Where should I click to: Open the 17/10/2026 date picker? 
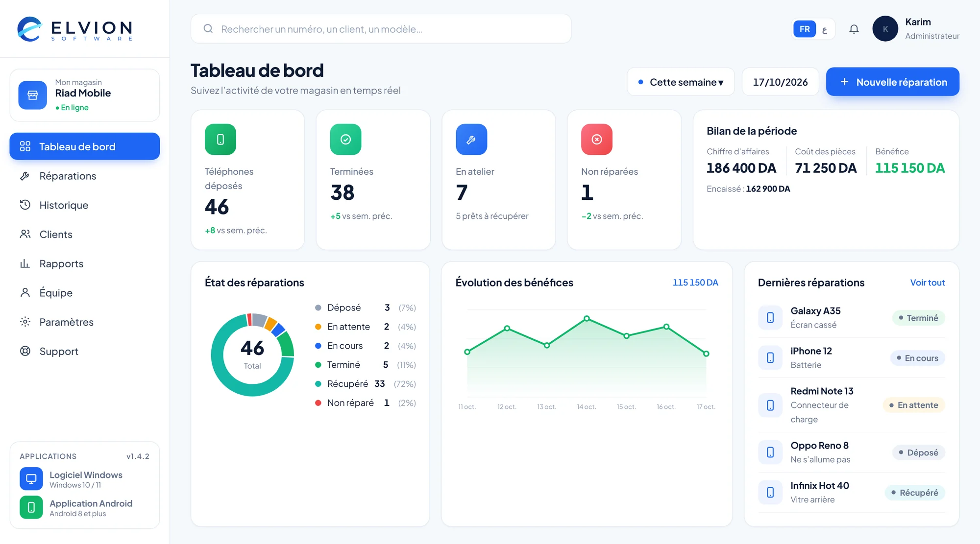780,82
